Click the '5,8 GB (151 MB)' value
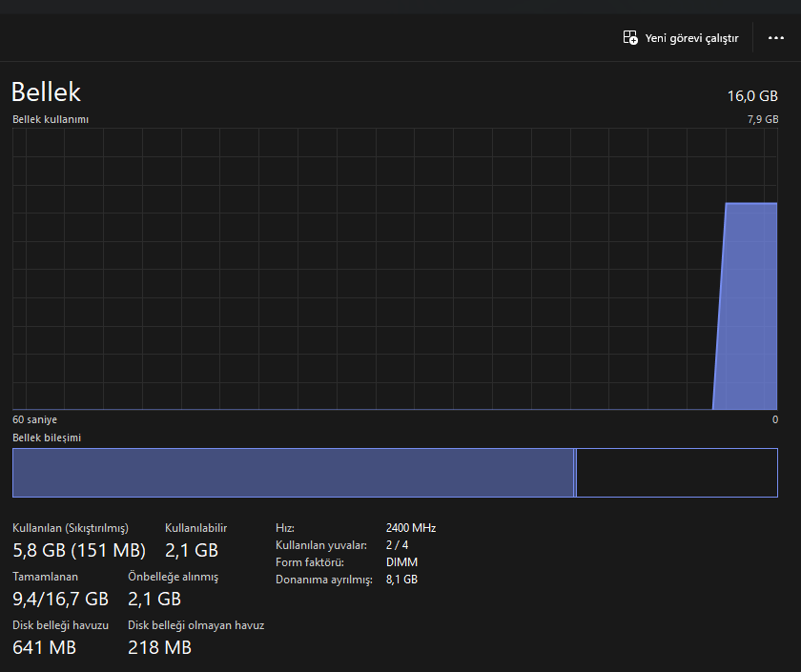Viewport: 801px width, 672px height. (79, 551)
